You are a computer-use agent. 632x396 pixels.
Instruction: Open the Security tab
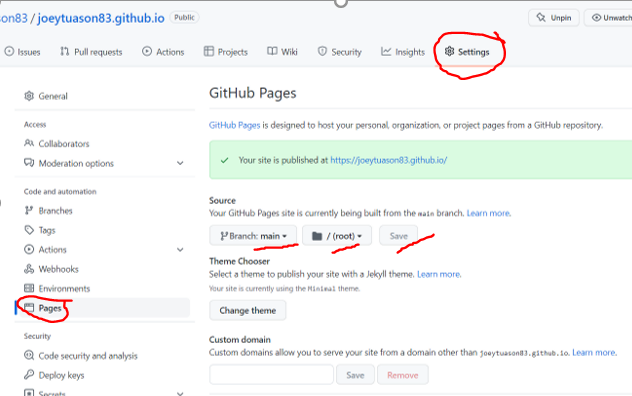click(340, 52)
